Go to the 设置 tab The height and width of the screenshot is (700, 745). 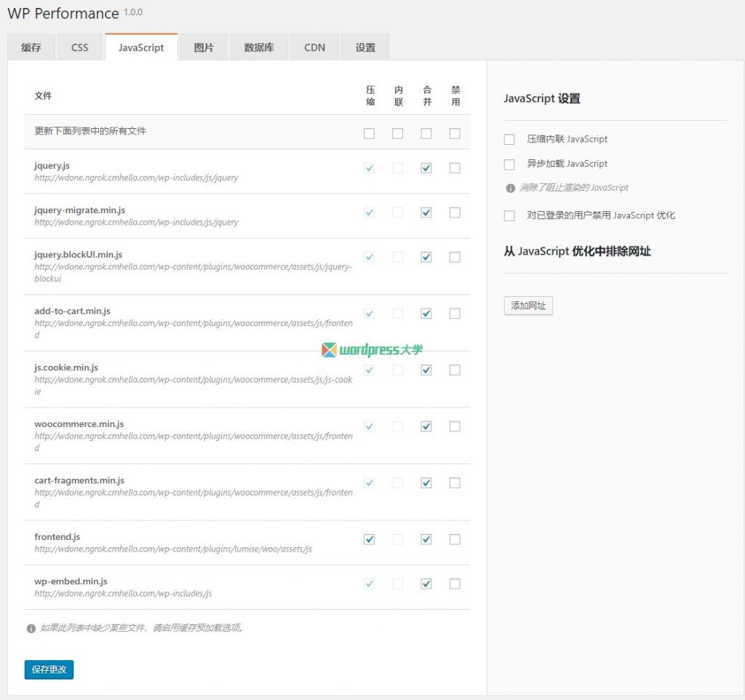tap(365, 47)
